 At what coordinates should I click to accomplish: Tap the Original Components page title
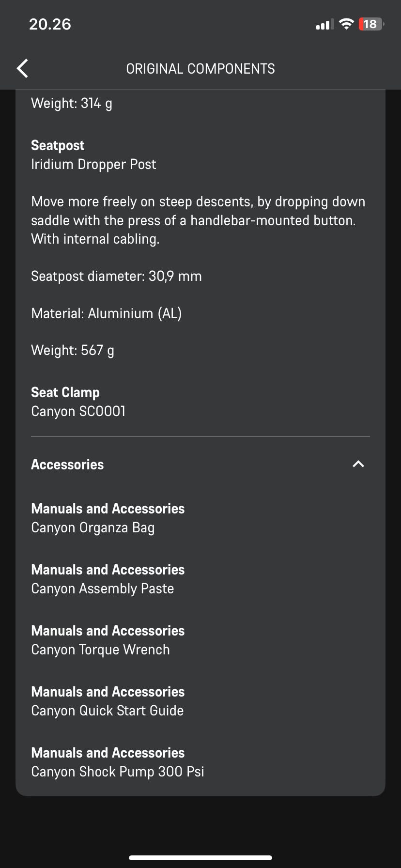point(200,69)
